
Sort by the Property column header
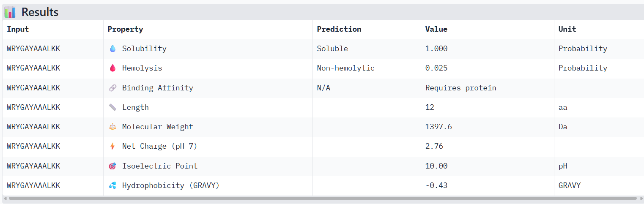pos(125,29)
